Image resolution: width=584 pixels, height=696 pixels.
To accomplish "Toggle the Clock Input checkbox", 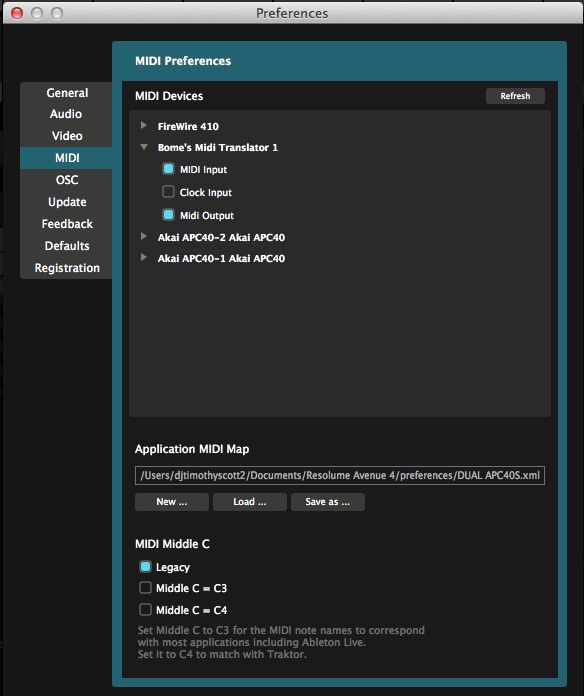I will [x=169, y=192].
